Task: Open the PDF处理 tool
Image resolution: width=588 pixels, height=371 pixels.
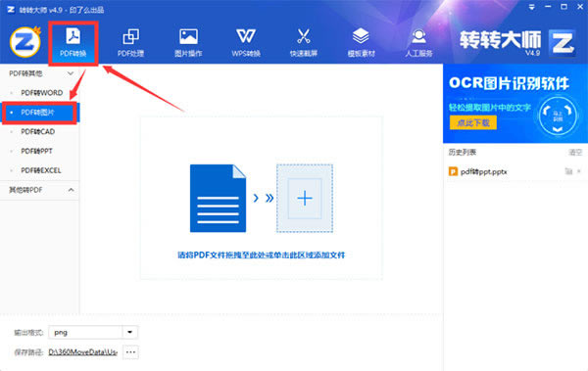Action: [x=130, y=43]
